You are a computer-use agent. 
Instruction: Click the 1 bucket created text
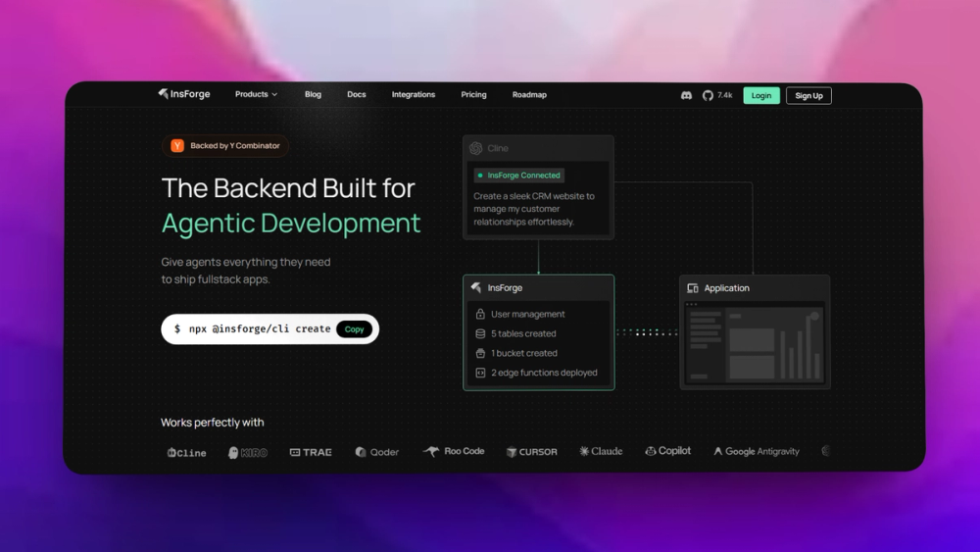click(524, 353)
